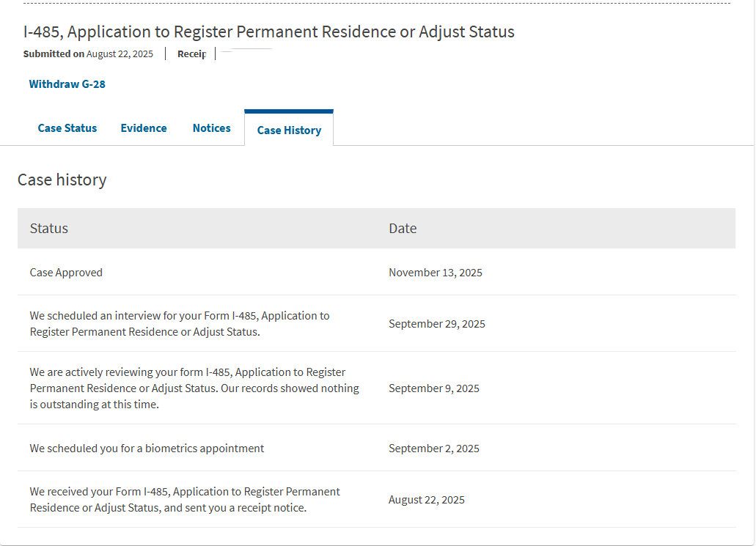Click the September 2, 2025 date
Image resolution: width=756 pixels, height=546 pixels.
point(434,449)
